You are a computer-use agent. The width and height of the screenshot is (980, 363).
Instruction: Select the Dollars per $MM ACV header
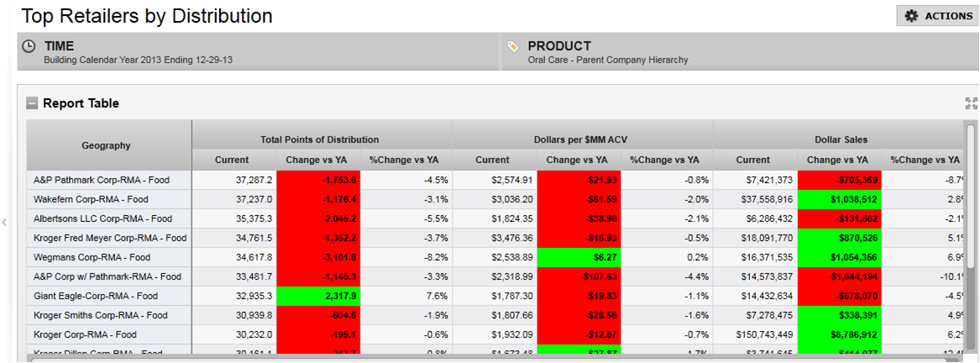(x=581, y=139)
